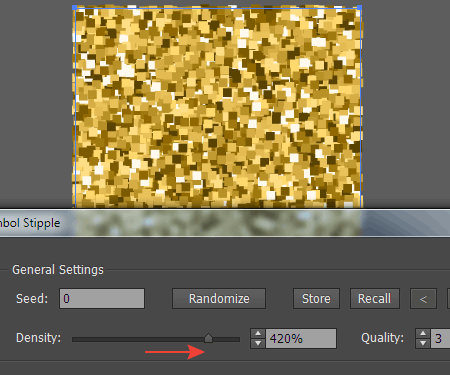Increase Density with the up stepper arrow

pos(258,334)
